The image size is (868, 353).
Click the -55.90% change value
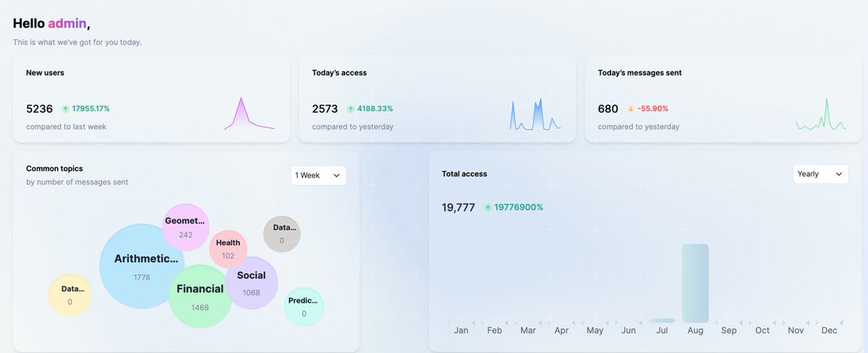[x=653, y=109]
